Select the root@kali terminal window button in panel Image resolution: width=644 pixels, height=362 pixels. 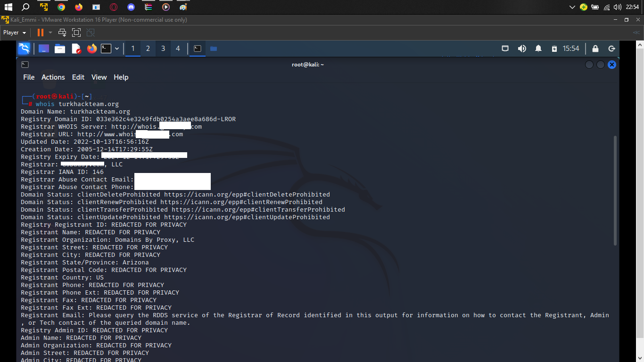(x=198, y=49)
